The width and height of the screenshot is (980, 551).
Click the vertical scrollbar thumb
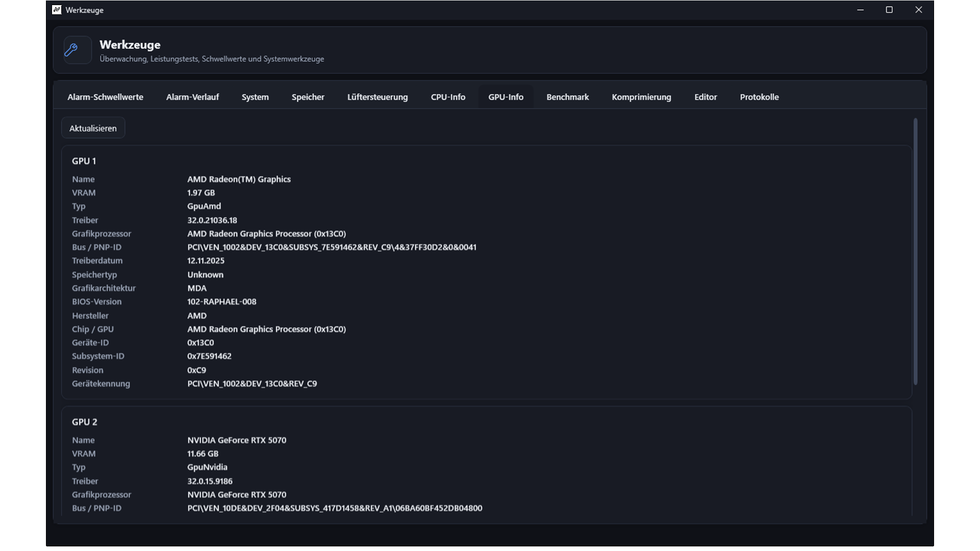coord(915,251)
